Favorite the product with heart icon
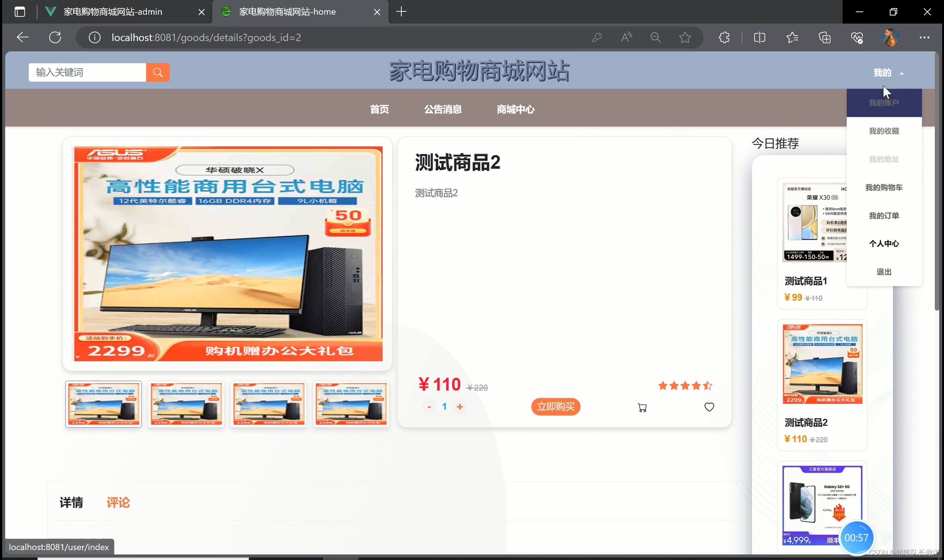Screen dimensions: 944x560 point(709,407)
